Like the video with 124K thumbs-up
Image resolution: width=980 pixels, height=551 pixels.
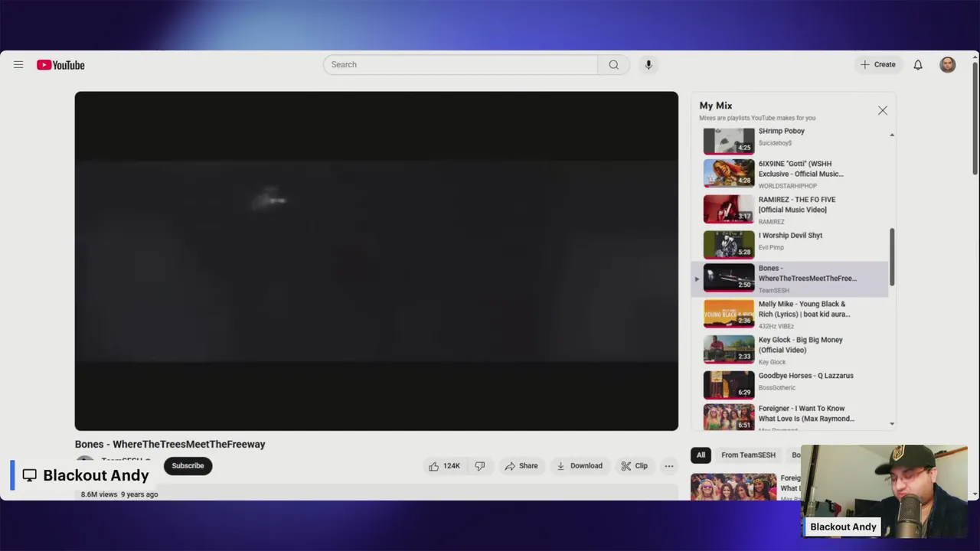tap(445, 466)
